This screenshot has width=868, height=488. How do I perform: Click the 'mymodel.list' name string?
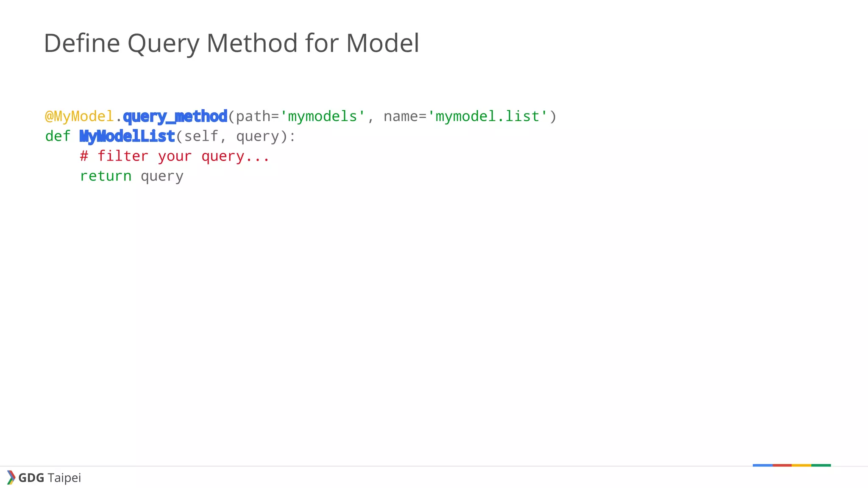[488, 116]
